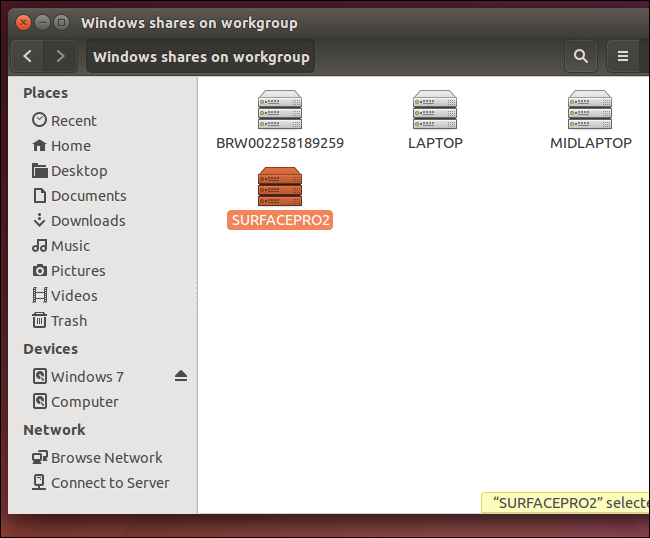
Task: Select Browse Network under Network
Action: click(106, 458)
